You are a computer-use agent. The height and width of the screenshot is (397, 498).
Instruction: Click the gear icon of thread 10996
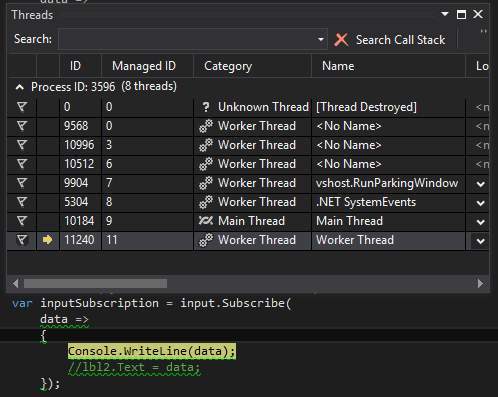point(206,145)
